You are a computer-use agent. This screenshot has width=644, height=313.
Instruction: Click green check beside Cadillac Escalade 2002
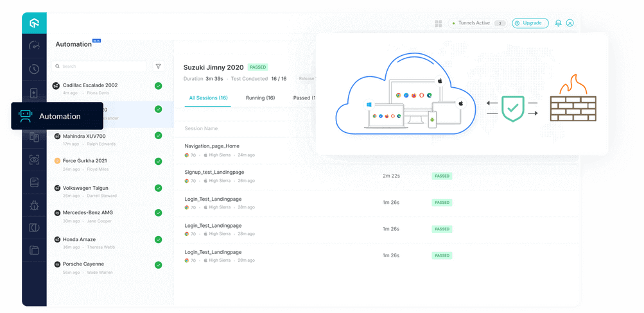click(158, 86)
